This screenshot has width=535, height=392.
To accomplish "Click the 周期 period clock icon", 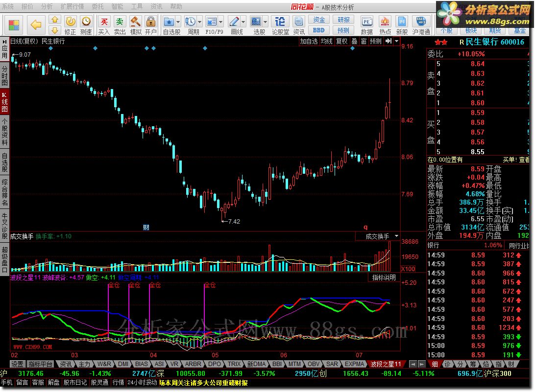I will click(191, 22).
